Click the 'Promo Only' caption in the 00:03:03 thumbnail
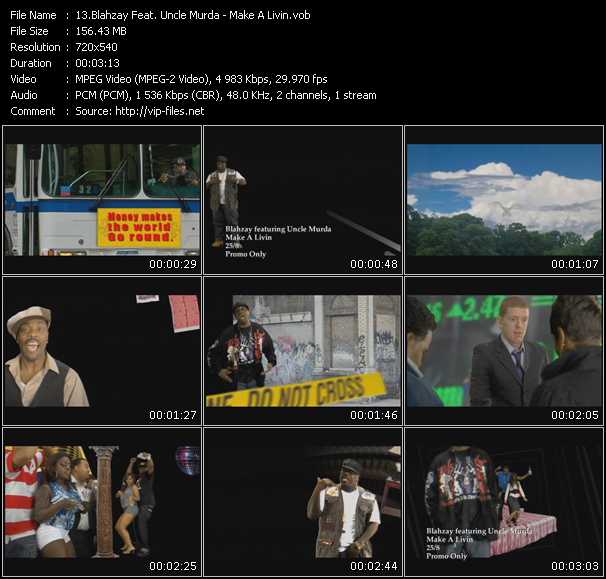This screenshot has height=579, width=606. pos(446,556)
